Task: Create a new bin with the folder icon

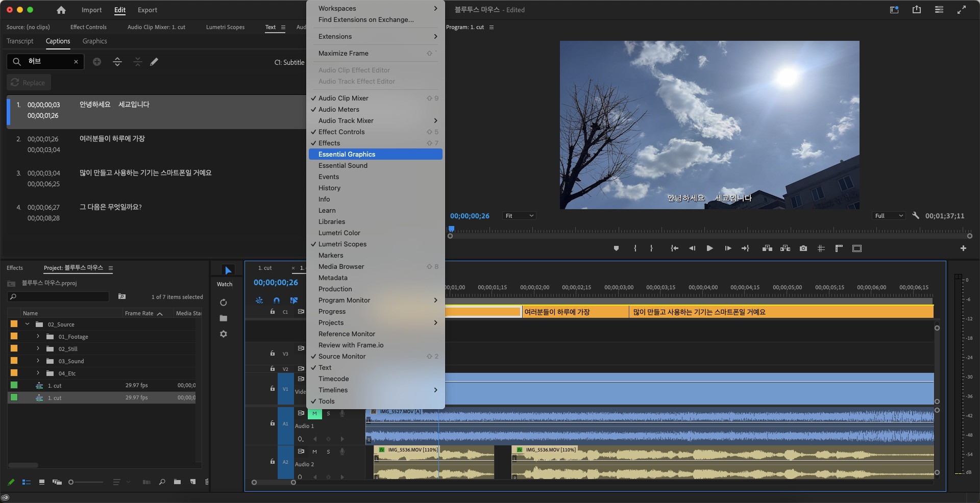Action: coord(177,482)
